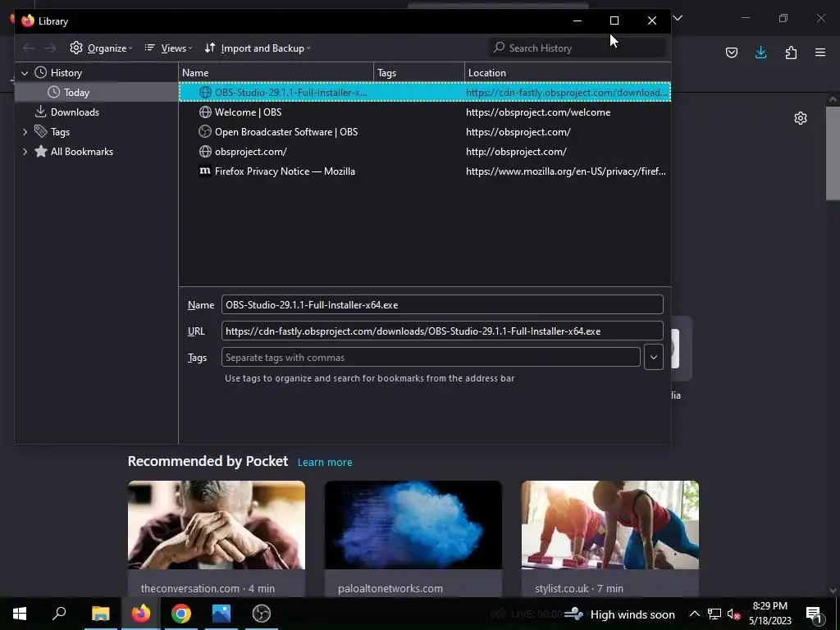Sort by the Name column header
Screen dimensions: 840x630
pos(276,73)
